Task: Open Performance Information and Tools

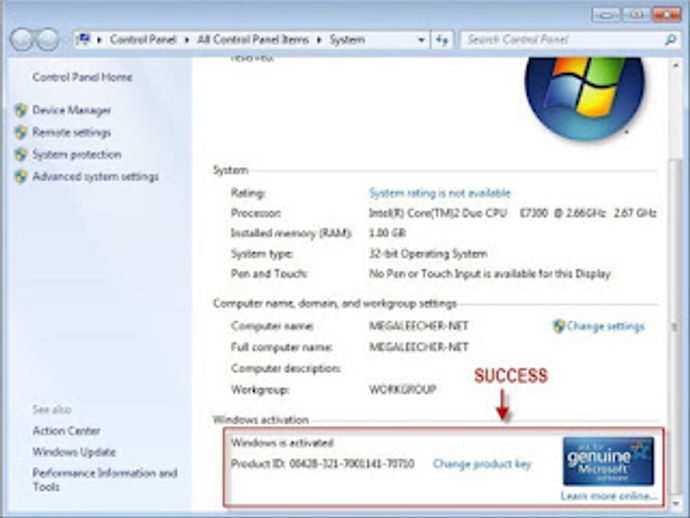Action: [105, 480]
